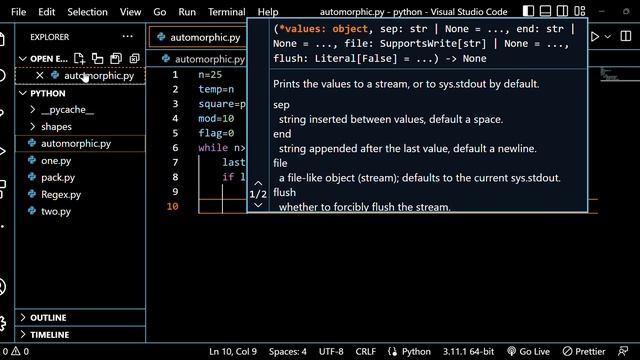This screenshot has width=640, height=360.
Task: Collapse the Open Editors section
Action: pos(23,59)
